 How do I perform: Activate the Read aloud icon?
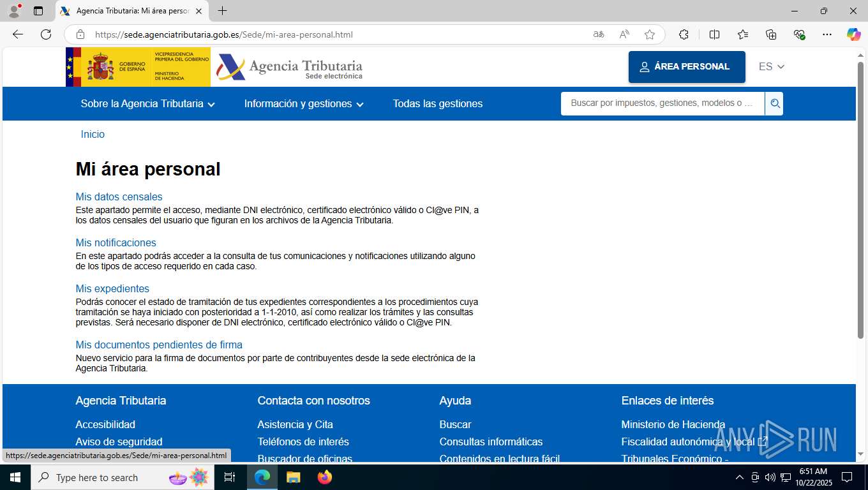pyautogui.click(x=624, y=34)
